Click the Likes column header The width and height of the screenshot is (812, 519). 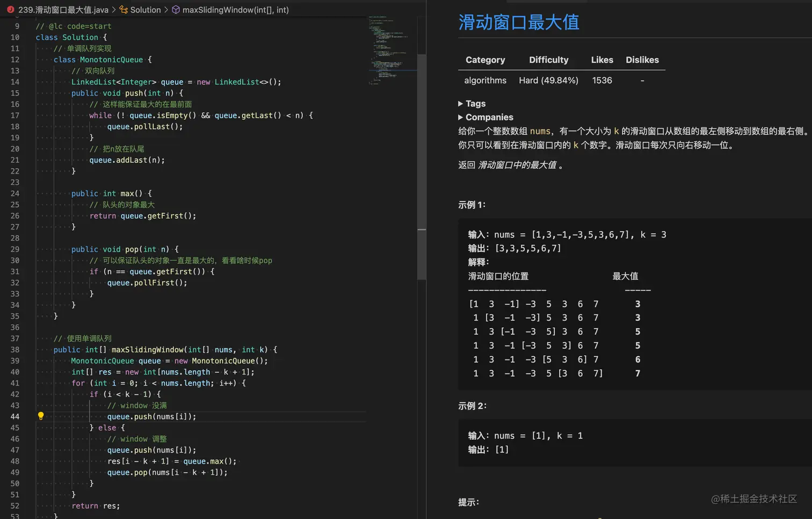[x=602, y=60]
